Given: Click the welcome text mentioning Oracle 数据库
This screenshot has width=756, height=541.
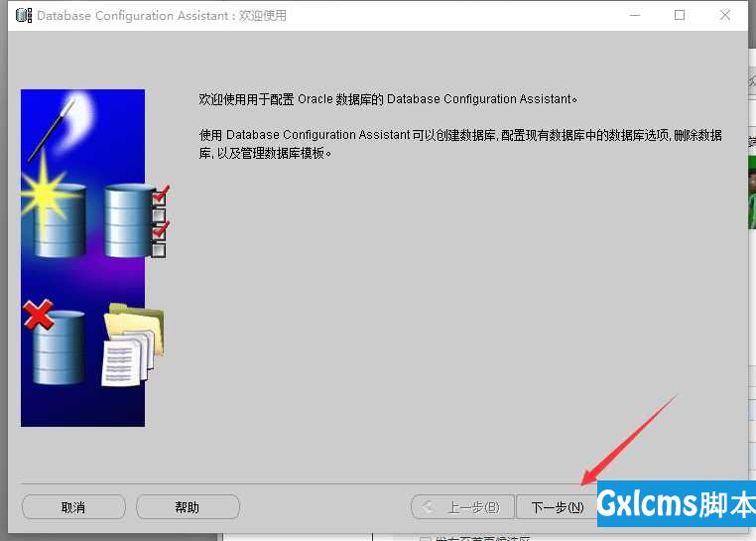Looking at the screenshot, I should (x=388, y=99).
